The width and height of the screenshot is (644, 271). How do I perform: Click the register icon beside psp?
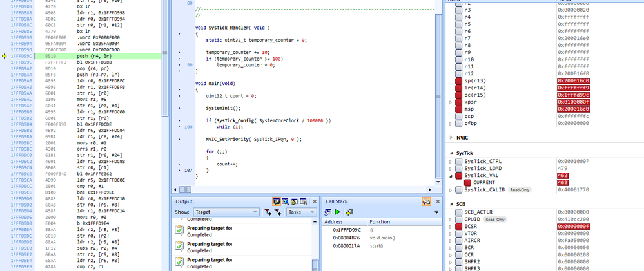point(459,116)
